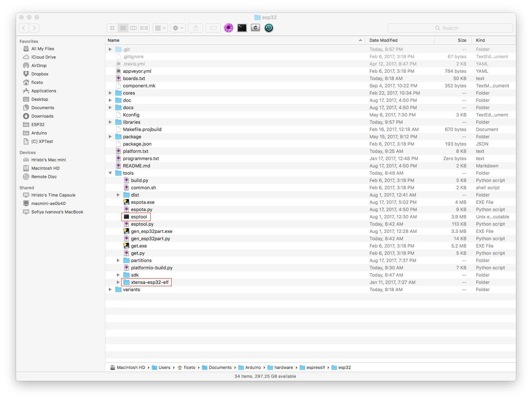
Task: Switch to icon view in the toolbar
Action: pos(112,28)
